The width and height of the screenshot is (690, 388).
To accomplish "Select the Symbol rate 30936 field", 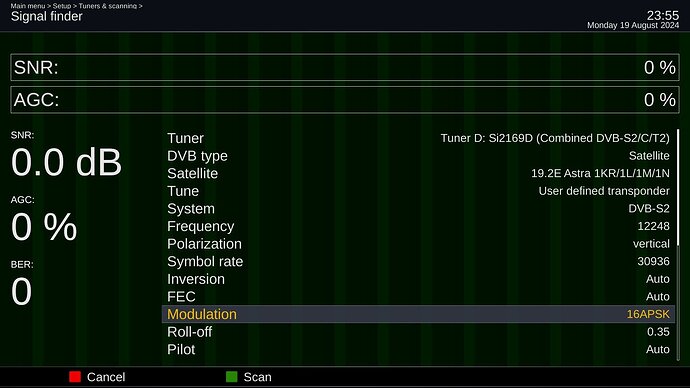I will pyautogui.click(x=418, y=261).
